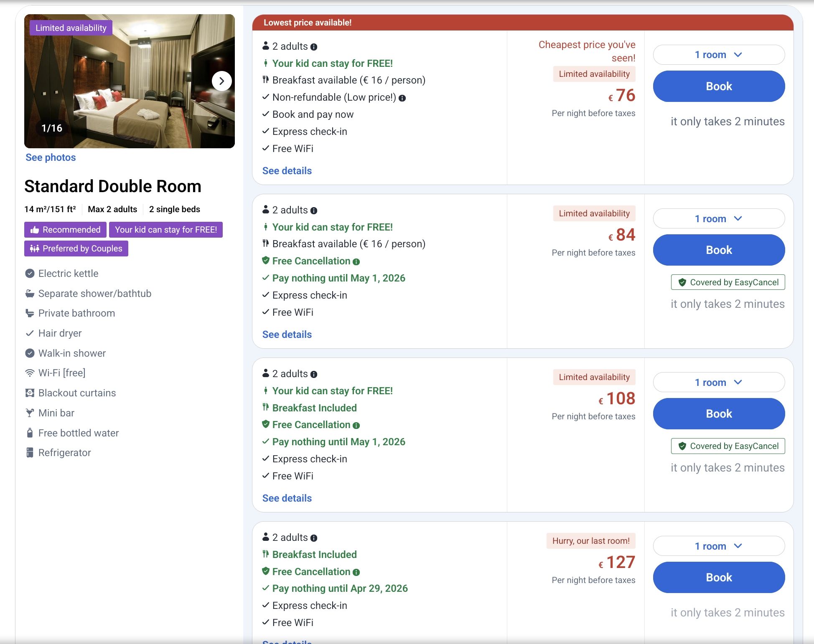Click thumbs-up icon on Recommended badge
Viewport: 814px width, 644px height.
click(x=35, y=230)
